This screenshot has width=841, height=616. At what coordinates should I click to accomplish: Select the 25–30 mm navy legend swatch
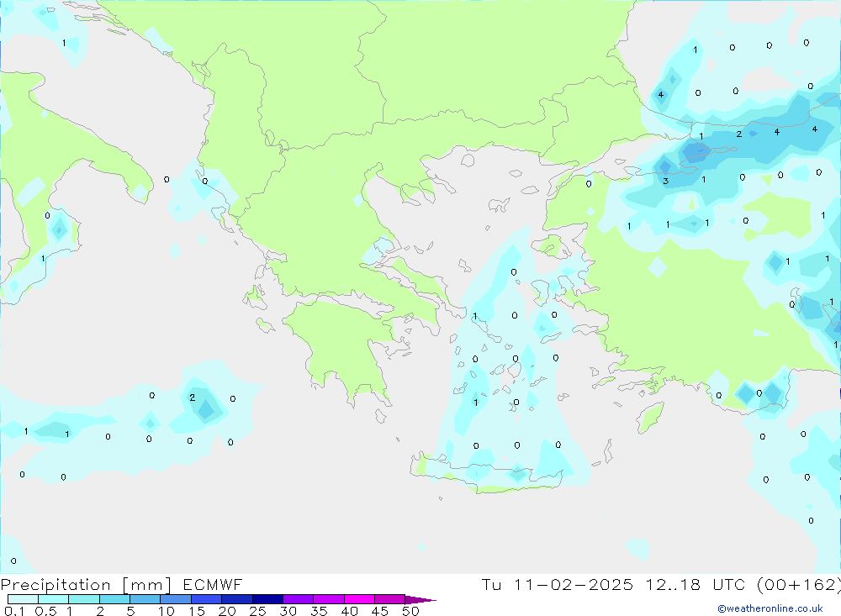coord(267,599)
